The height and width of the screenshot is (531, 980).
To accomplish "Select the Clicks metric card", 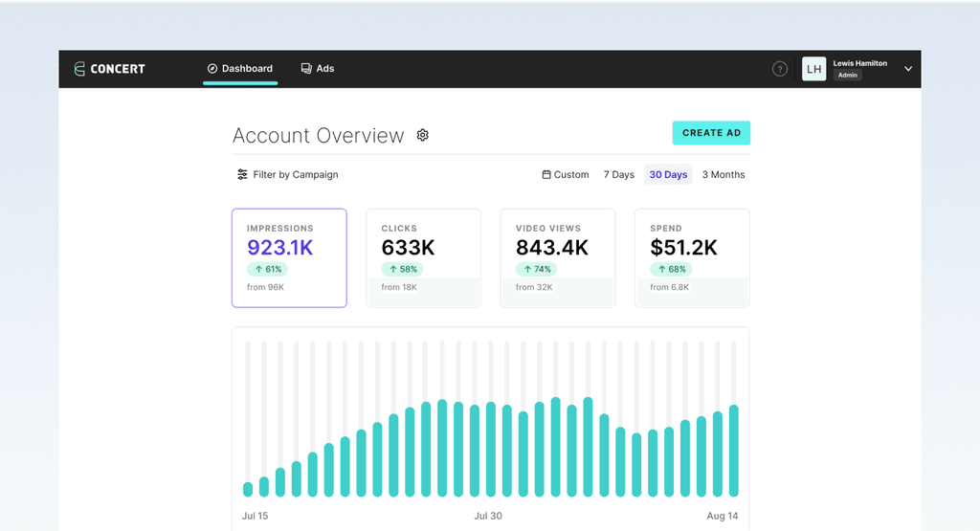I will [424, 258].
